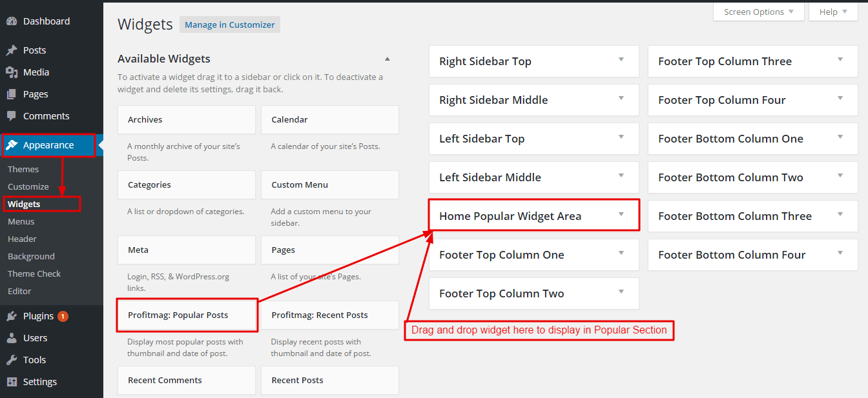
Task: Click the Manage in Customizer button
Action: pyautogui.click(x=230, y=25)
